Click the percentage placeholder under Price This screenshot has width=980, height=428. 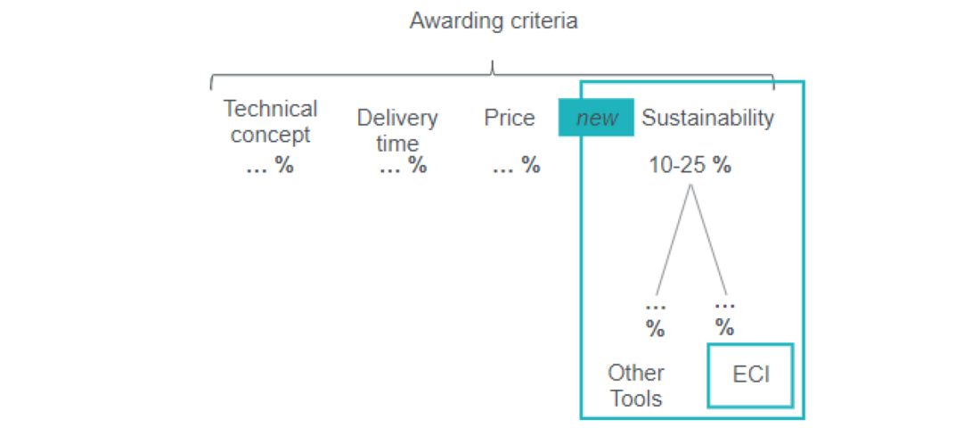point(516,165)
